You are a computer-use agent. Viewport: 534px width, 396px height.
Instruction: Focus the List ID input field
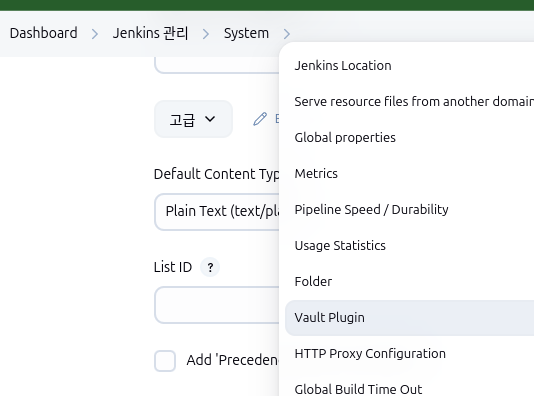click(217, 305)
